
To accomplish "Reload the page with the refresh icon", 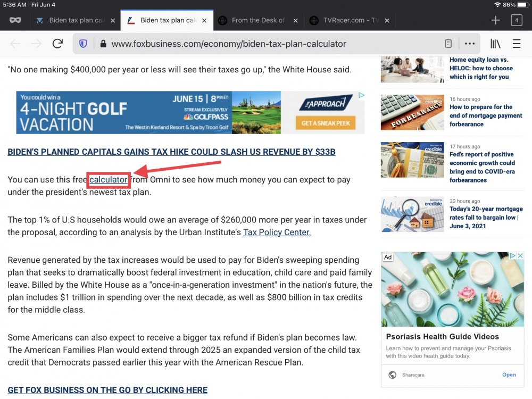I will pos(57,44).
